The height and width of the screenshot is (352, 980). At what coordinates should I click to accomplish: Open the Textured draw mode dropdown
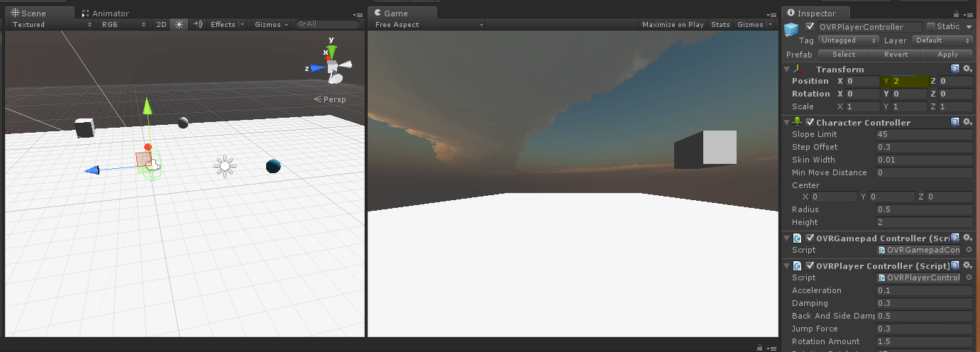[x=52, y=24]
